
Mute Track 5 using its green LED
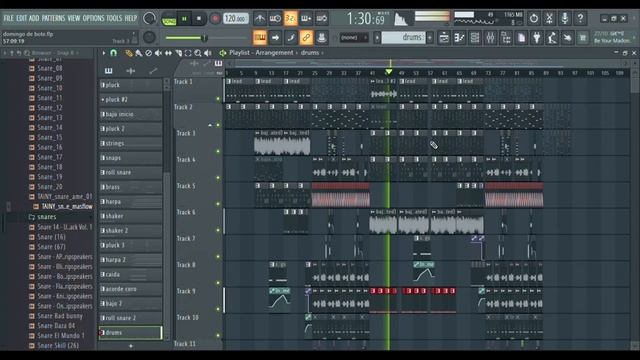[x=218, y=204]
